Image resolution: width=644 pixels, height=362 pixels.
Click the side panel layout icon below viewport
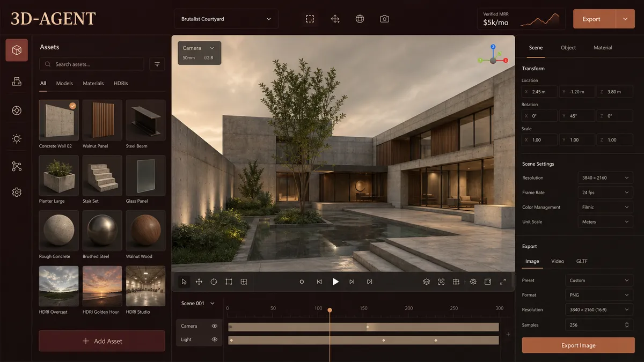(488, 282)
